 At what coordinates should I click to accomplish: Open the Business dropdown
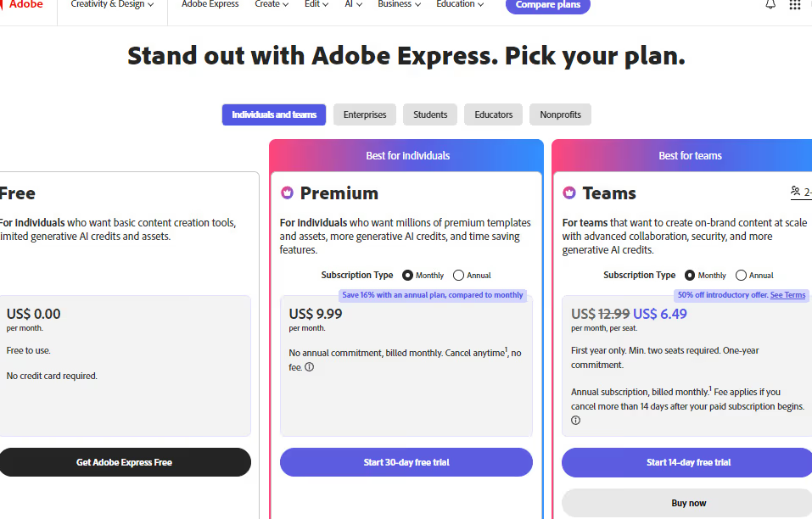399,4
